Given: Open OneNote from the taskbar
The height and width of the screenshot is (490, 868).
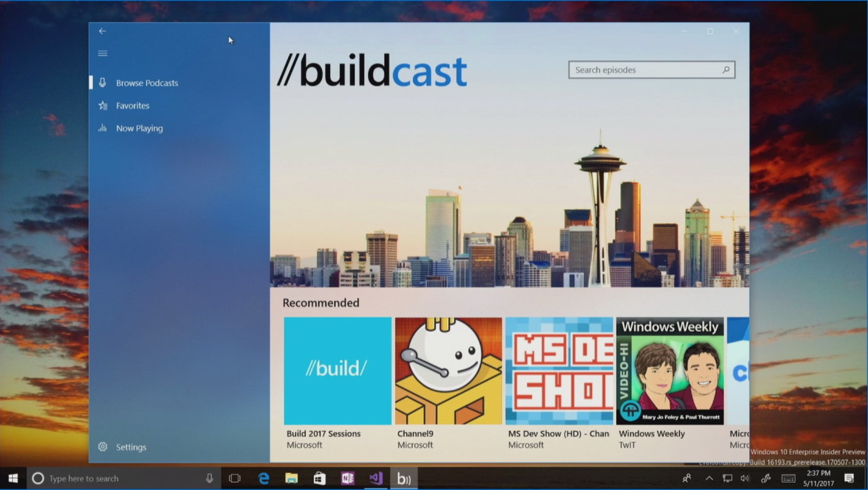Looking at the screenshot, I should point(347,479).
